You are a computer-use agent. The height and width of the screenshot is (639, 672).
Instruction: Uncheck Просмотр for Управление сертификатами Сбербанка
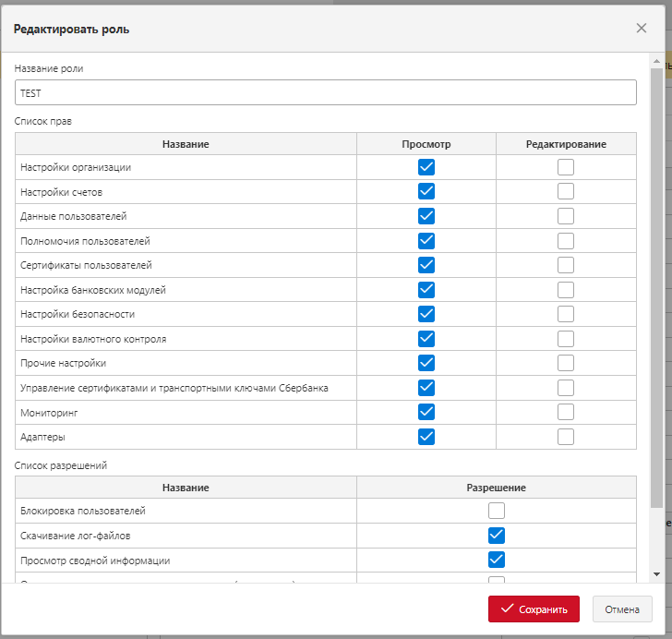tap(426, 388)
